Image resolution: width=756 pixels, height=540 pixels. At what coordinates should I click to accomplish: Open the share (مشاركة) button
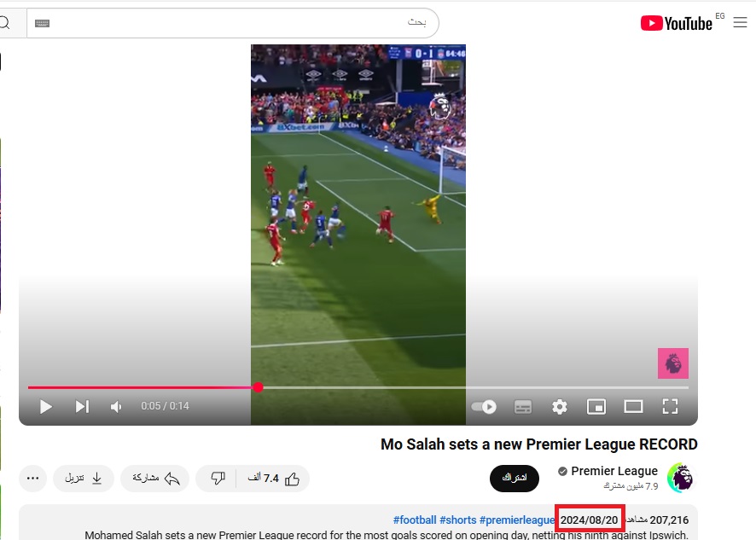tap(155, 479)
